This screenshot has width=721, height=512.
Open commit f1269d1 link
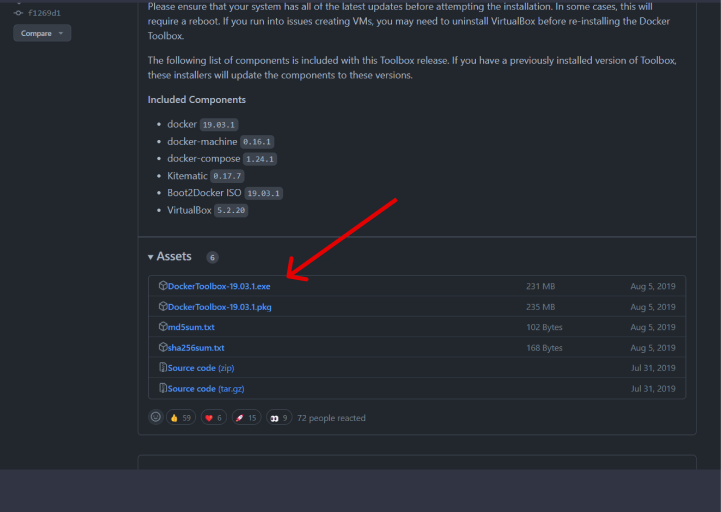(x=44, y=13)
